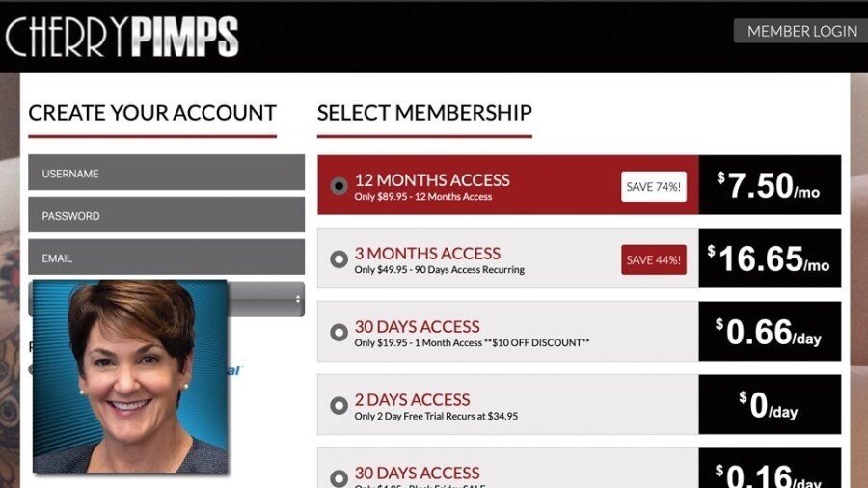Click into the Password field
This screenshot has width=868, height=488.
[x=166, y=216]
